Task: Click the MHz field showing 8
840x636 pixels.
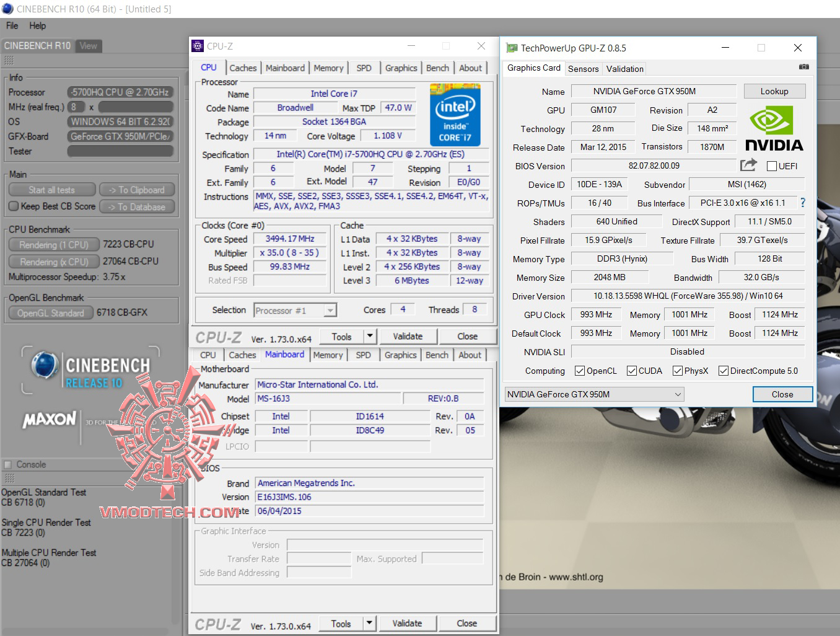Action: [x=76, y=107]
